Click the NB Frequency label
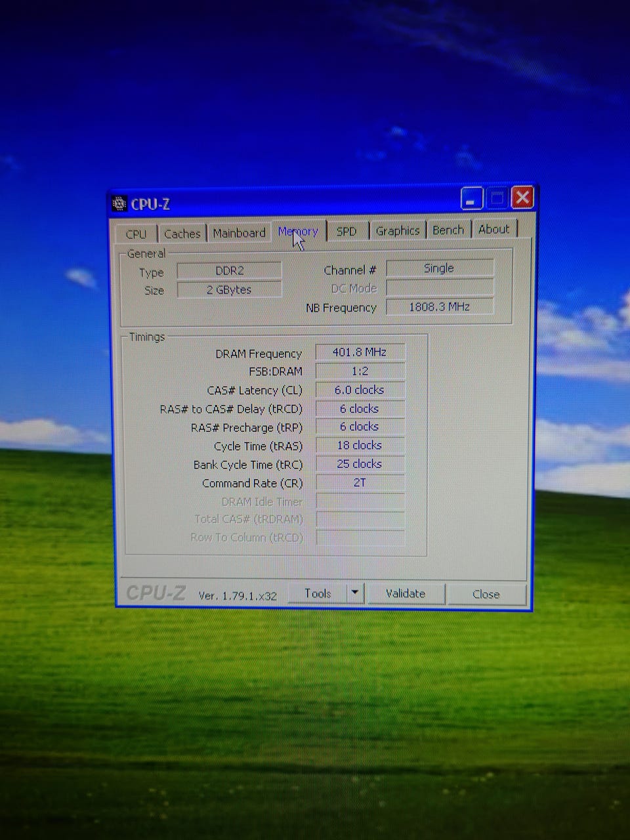This screenshot has height=840, width=630. pos(341,308)
